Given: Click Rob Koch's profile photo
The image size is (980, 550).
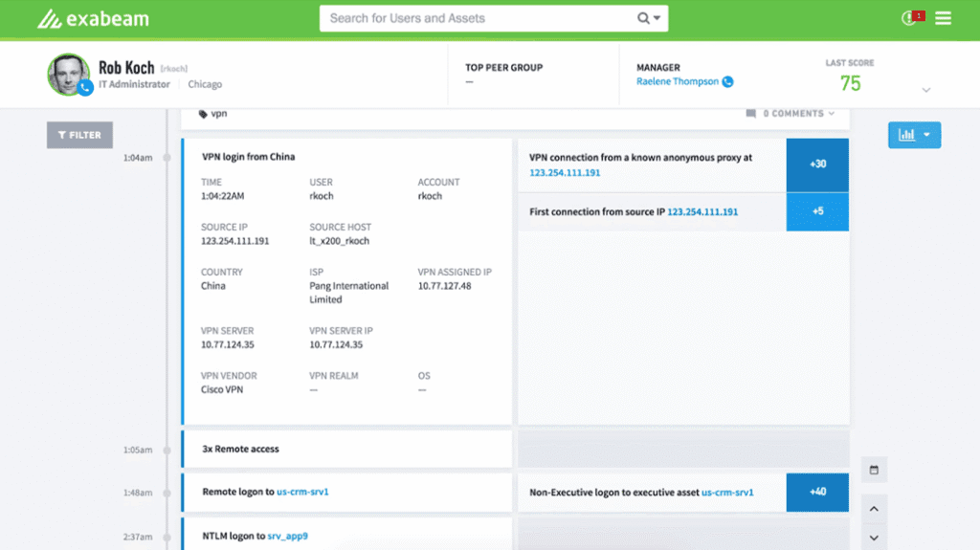Looking at the screenshot, I should (68, 75).
